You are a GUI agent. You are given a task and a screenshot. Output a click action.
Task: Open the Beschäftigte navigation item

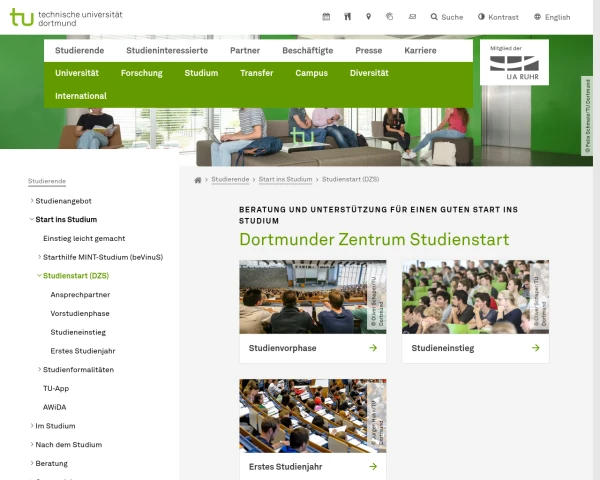click(x=308, y=51)
